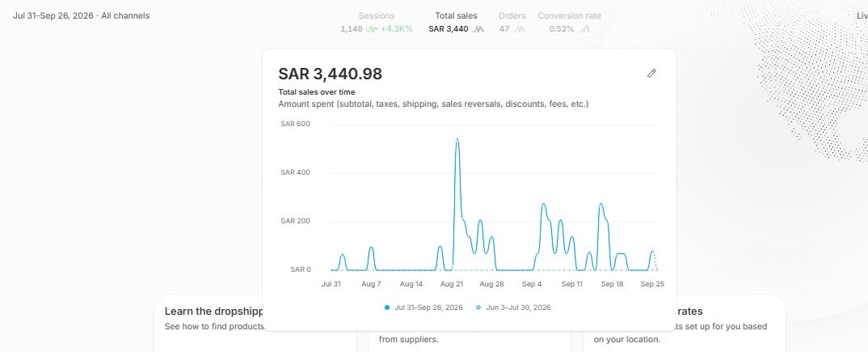868x352 pixels.
Task: Click the pencil edit icon on sales card
Action: [x=651, y=73]
